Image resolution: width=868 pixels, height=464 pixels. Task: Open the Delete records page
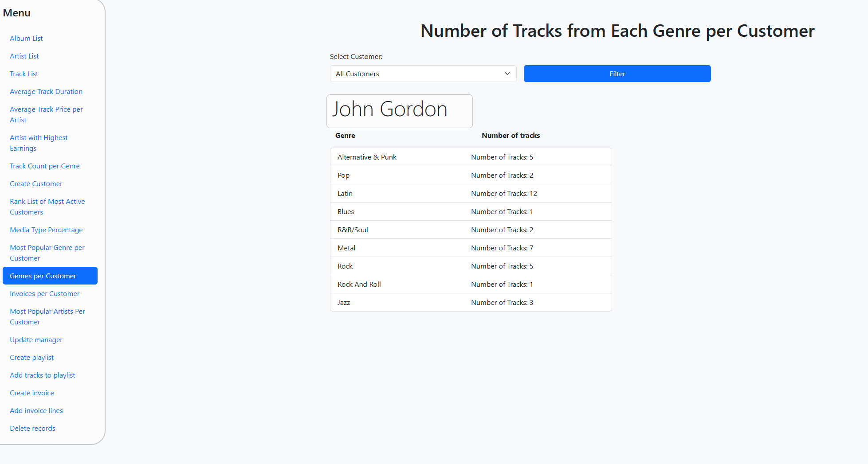(32, 429)
